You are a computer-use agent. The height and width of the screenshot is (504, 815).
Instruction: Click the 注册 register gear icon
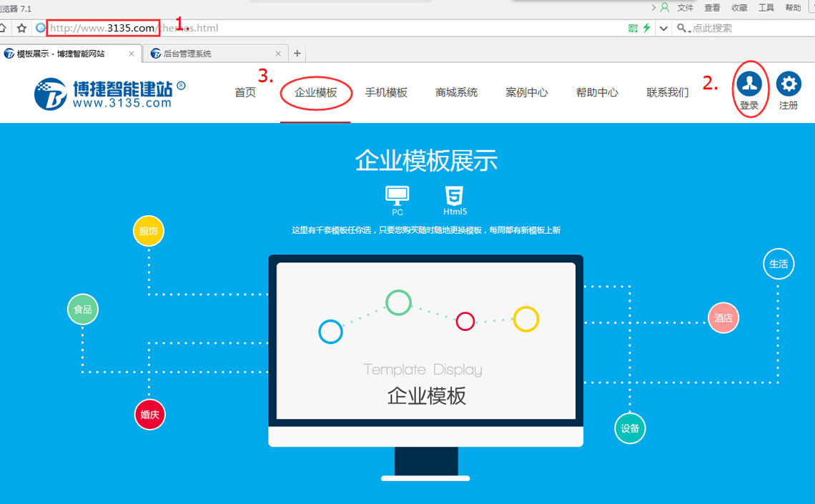(x=789, y=84)
